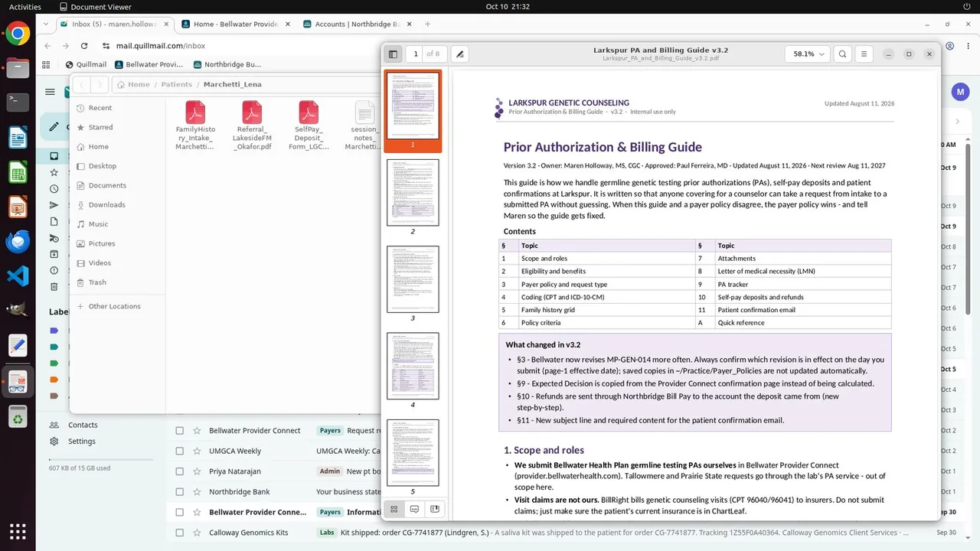The image size is (980, 551).
Task: Open the Document Viewer hamburger menu
Action: (864, 54)
